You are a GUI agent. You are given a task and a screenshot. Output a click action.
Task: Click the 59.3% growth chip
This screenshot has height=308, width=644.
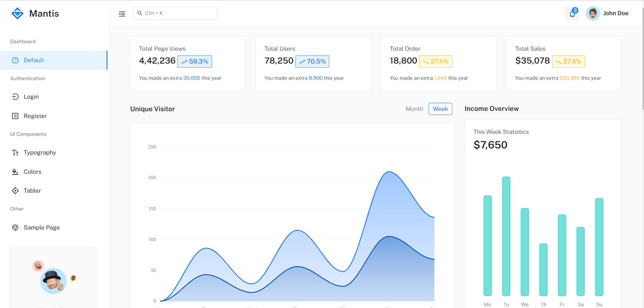(x=195, y=62)
